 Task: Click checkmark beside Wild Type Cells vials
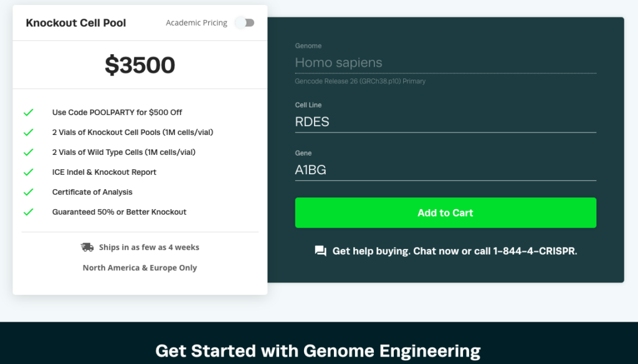tap(28, 152)
